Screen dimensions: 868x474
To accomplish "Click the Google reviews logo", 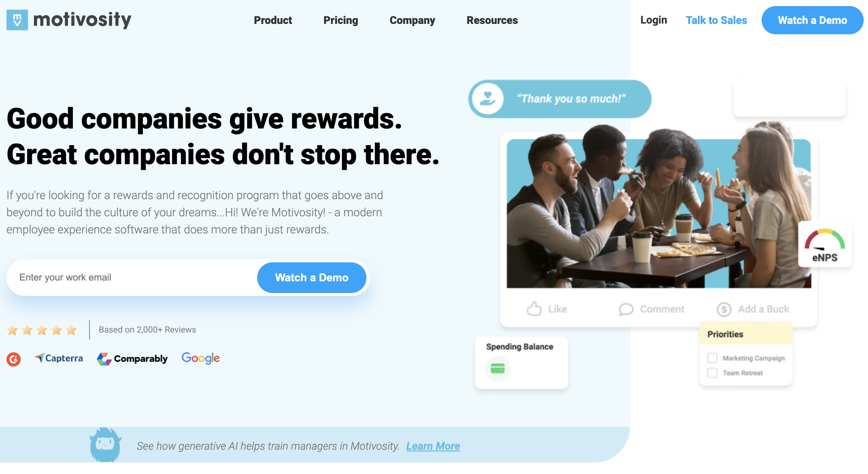I will point(200,358).
